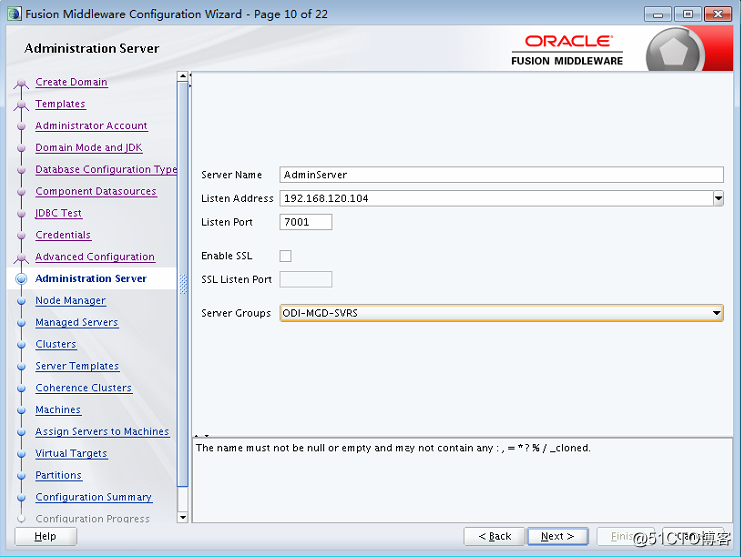Screen dimensions: 741x557
Task: Click the Domain Mode and JDK bullet icon
Action: coord(21,148)
